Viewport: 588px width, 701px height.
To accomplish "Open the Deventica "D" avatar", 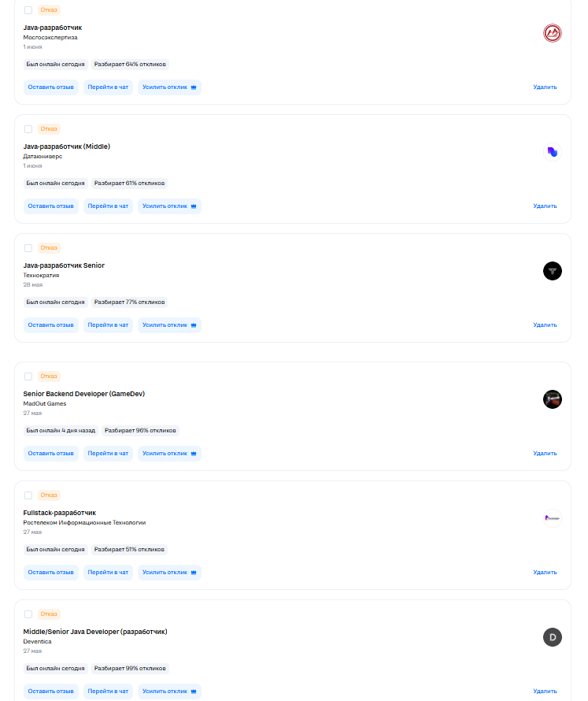I will tap(553, 637).
